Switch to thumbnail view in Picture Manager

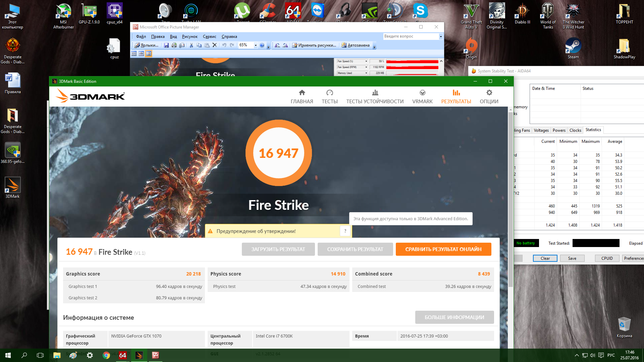pos(134,54)
